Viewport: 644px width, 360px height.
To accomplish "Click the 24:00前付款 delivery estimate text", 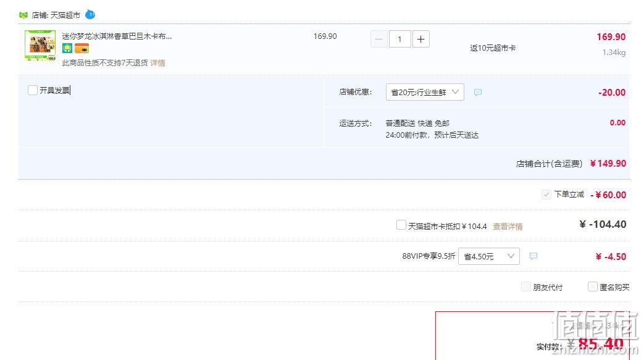I will tap(432, 135).
